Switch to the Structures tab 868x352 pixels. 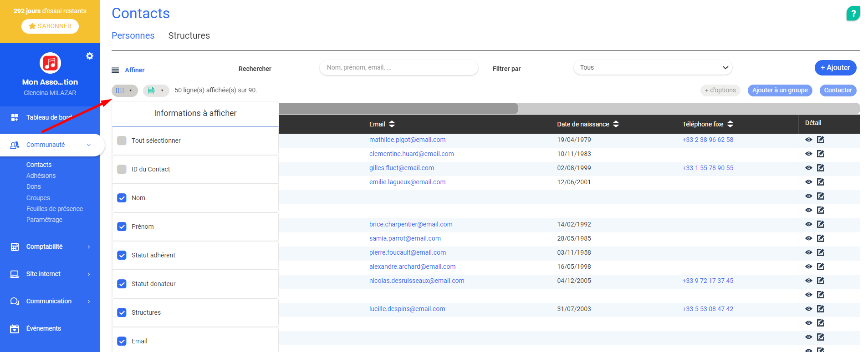tap(189, 35)
